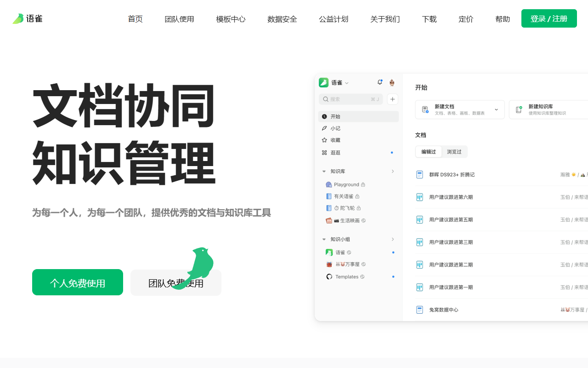
Task: Click the 开始 heading in the main panel
Action: (x=421, y=87)
